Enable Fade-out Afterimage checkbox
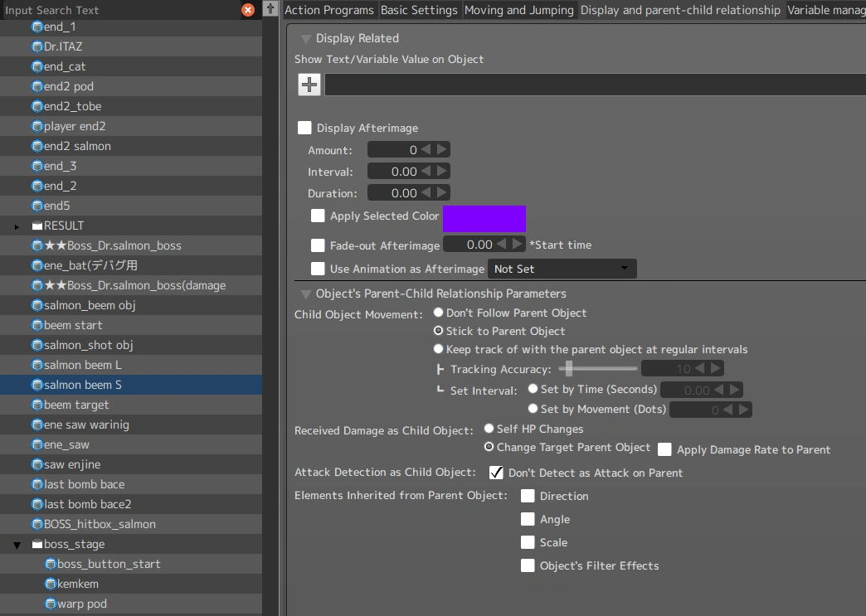866x616 pixels. pyautogui.click(x=318, y=245)
